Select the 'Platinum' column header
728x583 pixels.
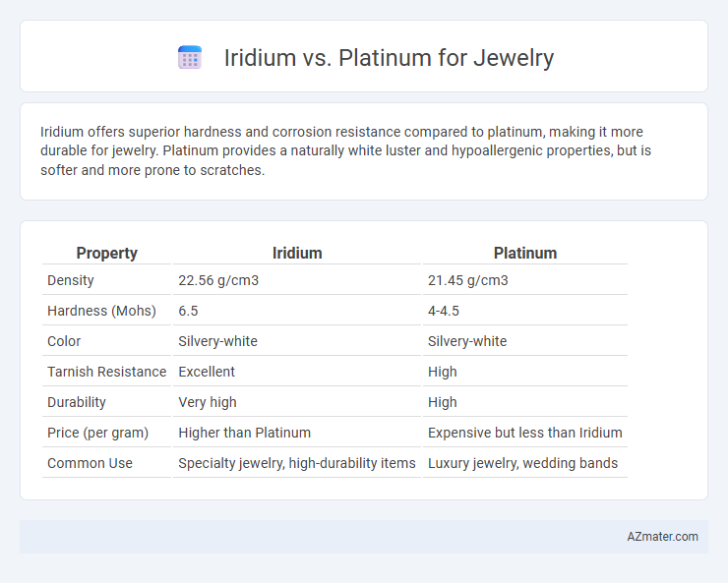tap(525, 254)
